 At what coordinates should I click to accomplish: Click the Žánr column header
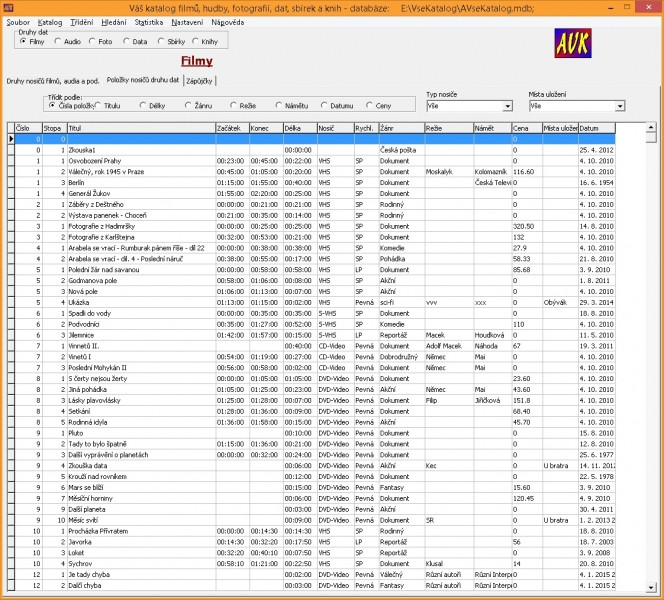point(401,128)
